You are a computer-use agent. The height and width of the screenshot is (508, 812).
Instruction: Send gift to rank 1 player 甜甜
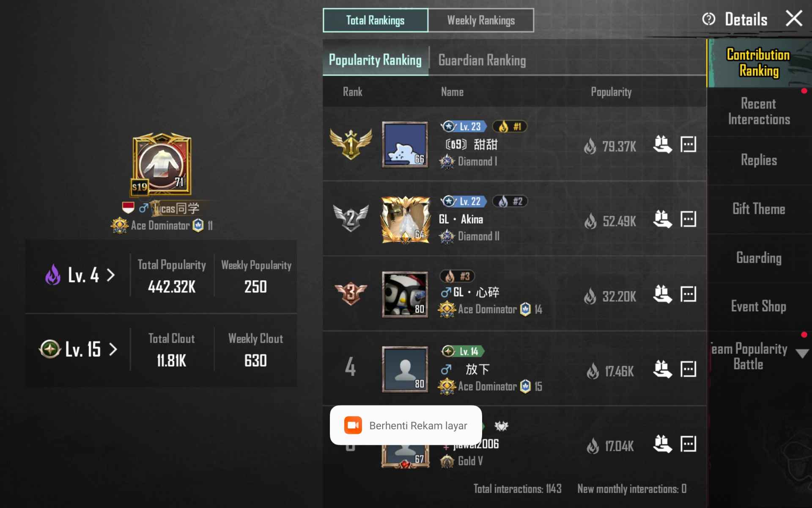(x=662, y=144)
